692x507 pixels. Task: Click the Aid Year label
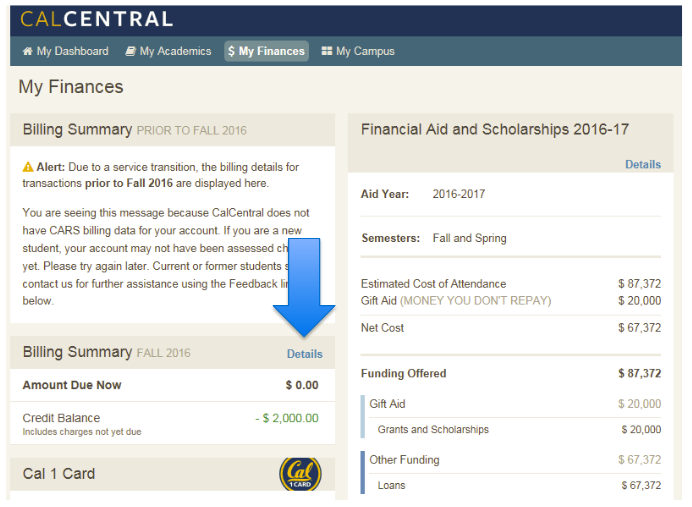[x=385, y=194]
